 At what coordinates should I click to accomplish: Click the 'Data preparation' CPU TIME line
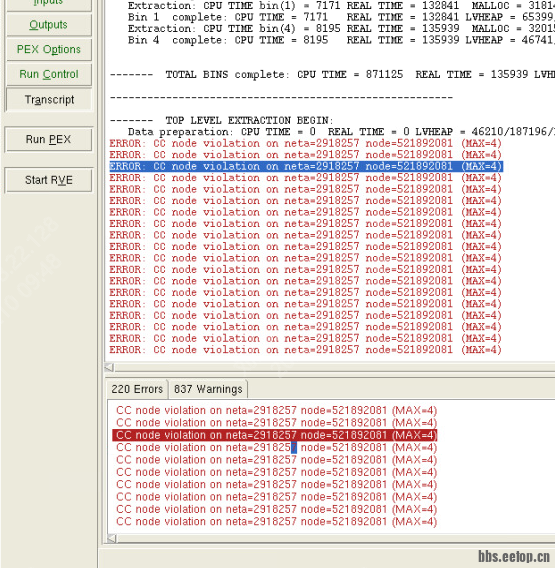[x=341, y=131]
